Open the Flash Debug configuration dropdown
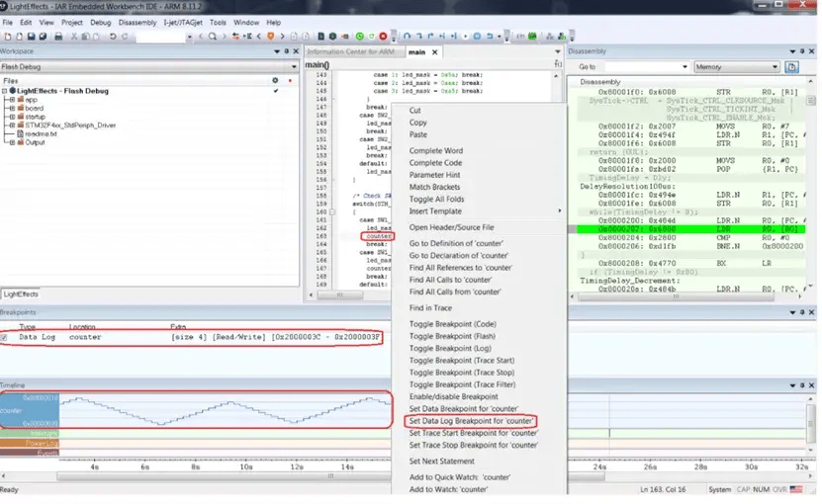 tap(293, 67)
